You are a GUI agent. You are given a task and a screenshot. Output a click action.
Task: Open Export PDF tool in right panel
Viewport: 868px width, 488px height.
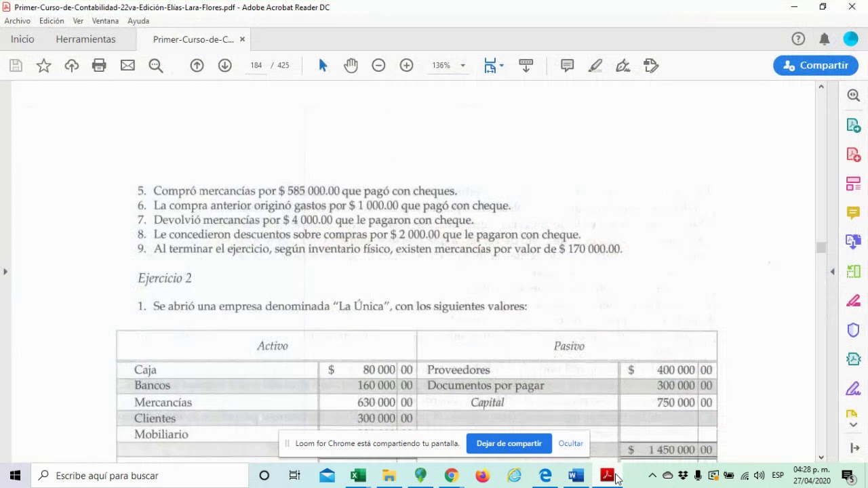click(854, 125)
